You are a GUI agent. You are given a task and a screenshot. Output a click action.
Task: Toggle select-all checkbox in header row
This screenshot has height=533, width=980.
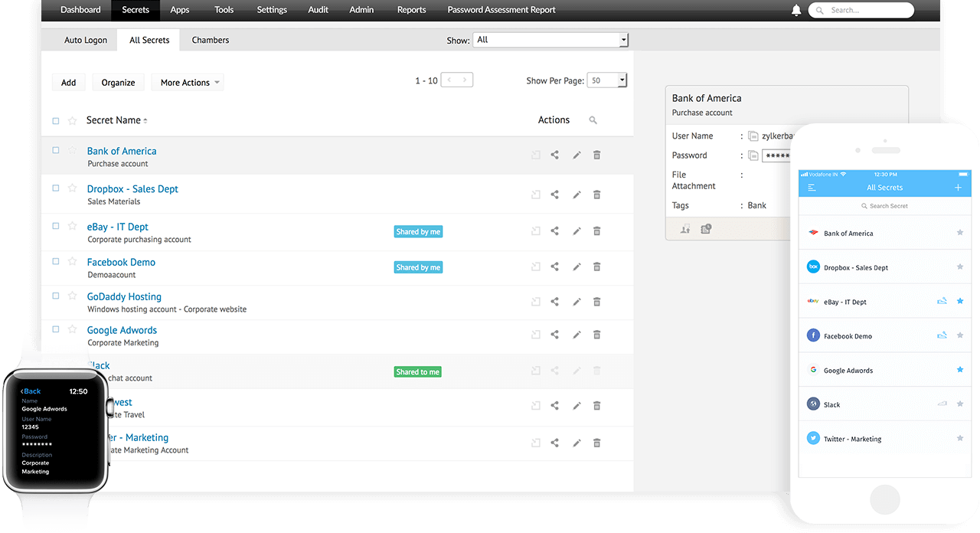pyautogui.click(x=55, y=121)
